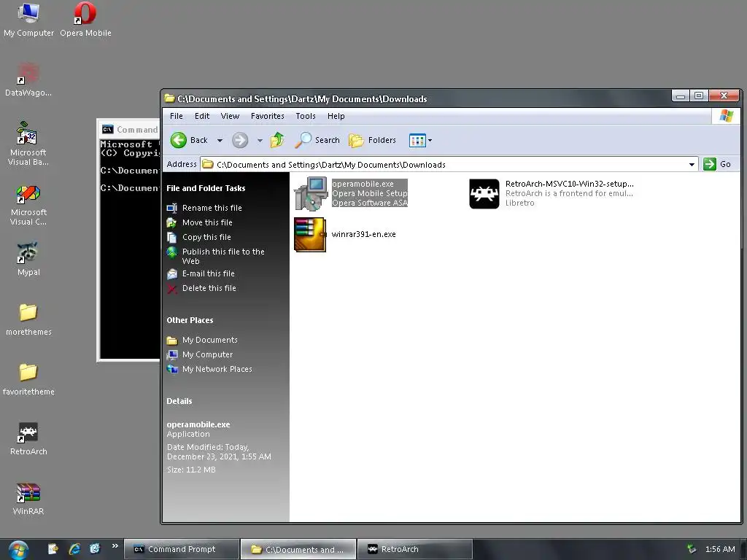Collapse the Other Places section header

tap(190, 321)
